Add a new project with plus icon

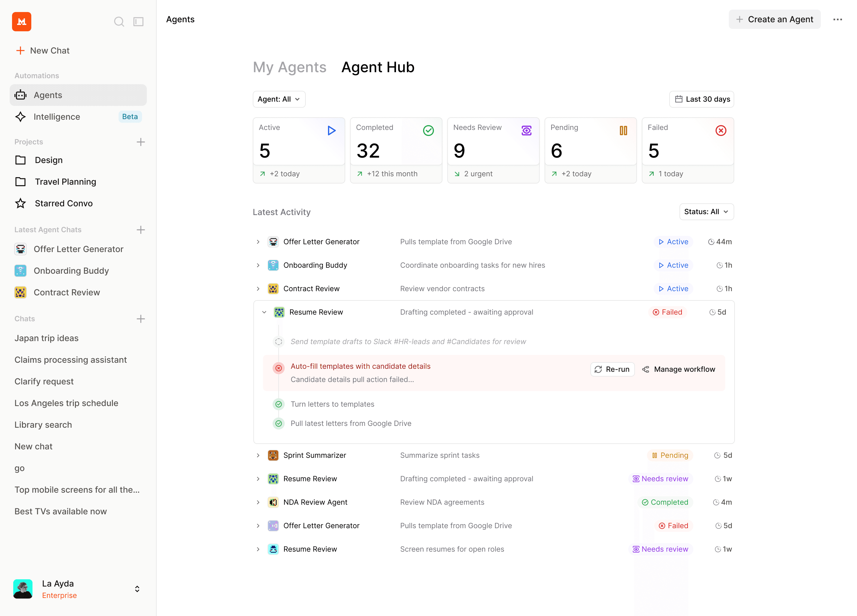pos(141,142)
